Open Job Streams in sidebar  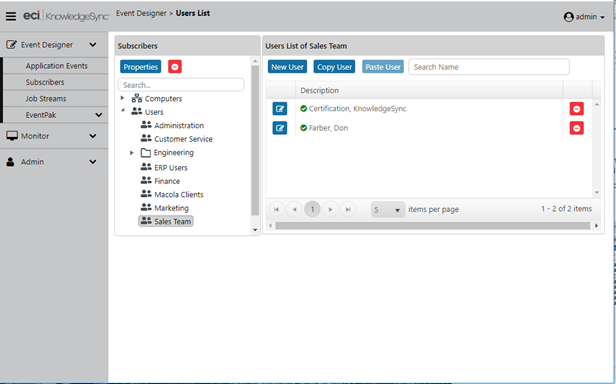46,99
